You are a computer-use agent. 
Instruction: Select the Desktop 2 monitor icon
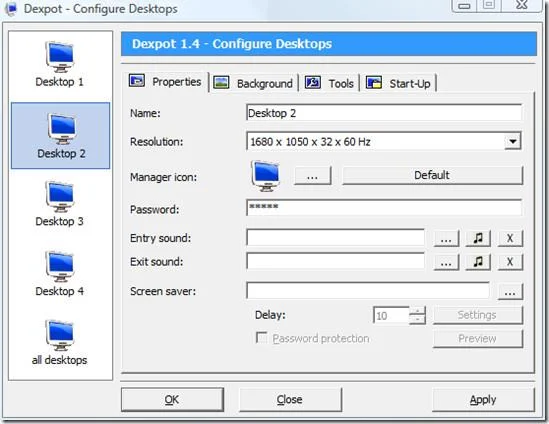tap(62, 129)
